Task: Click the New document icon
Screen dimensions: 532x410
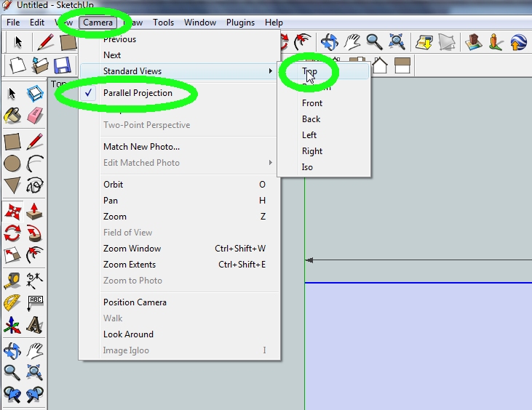Action: [x=17, y=65]
